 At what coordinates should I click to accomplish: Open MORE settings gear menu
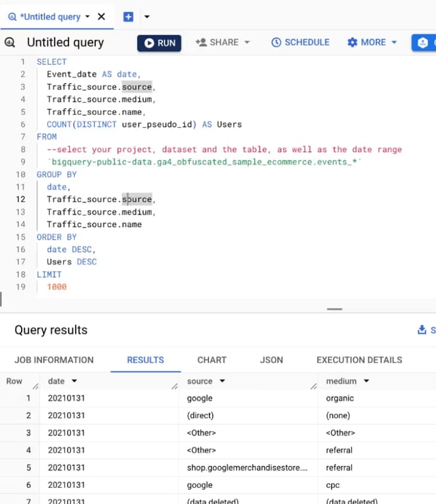[372, 43]
